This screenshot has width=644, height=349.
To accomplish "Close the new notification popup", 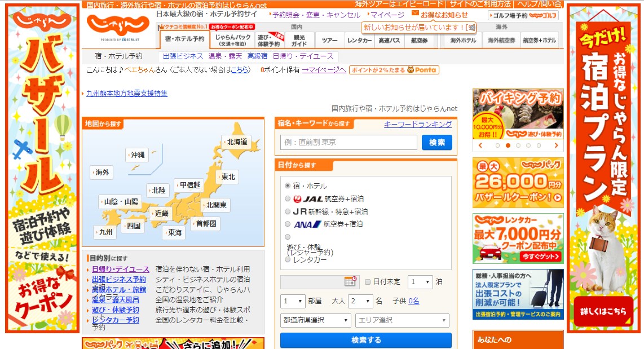I will [472, 27].
